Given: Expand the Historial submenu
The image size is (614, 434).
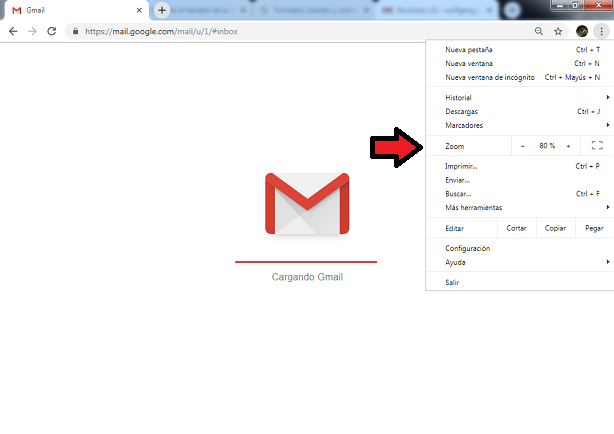Looking at the screenshot, I should click(x=520, y=98).
